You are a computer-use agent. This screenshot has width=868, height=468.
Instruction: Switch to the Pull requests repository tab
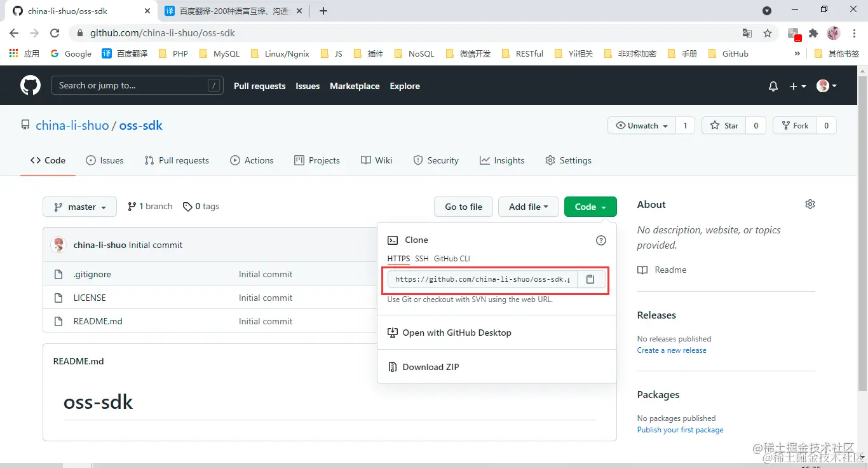177,160
